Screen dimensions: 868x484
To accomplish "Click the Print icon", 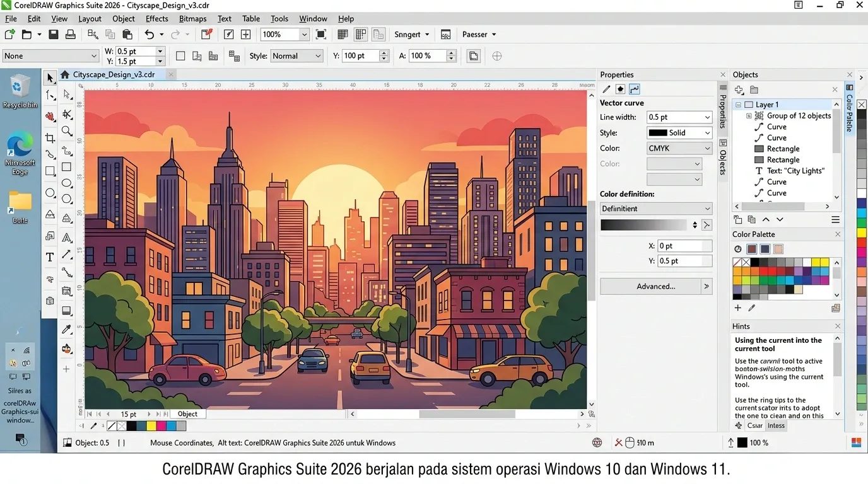I will (71, 35).
